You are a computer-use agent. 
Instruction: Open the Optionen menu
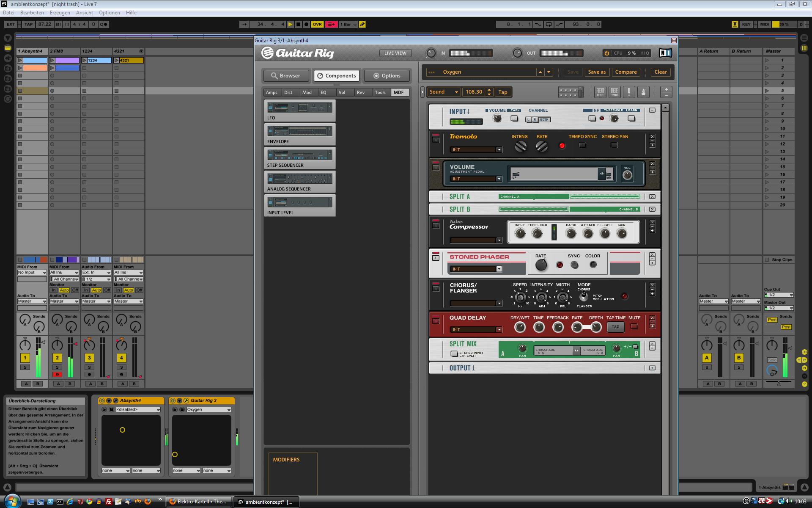[109, 13]
